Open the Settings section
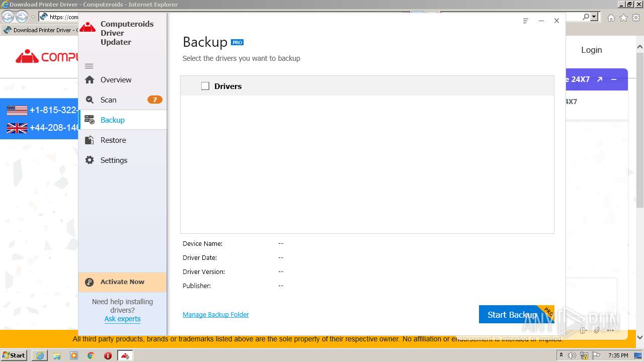Viewport: 644px width, 362px height. (123, 160)
